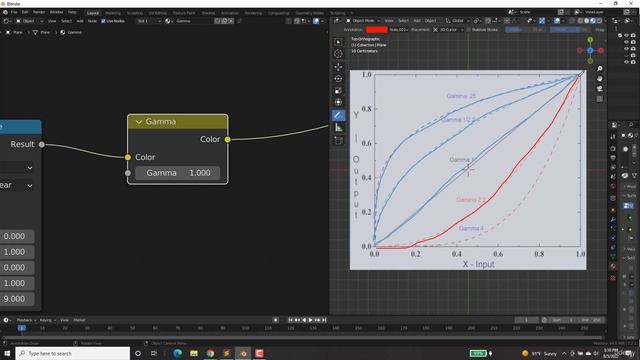Open Keying dropdown in timeline

47,320
